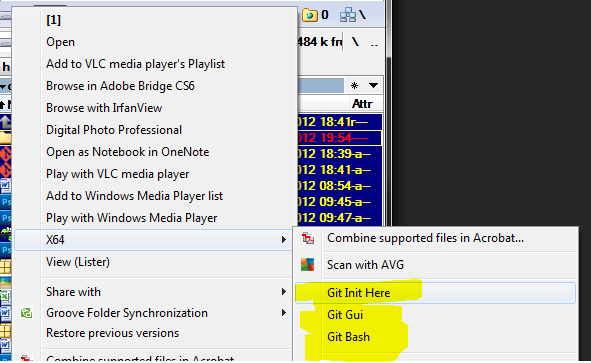Launch Git Bash from the submenu
Image resolution: width=591 pixels, height=363 pixels.
click(348, 337)
